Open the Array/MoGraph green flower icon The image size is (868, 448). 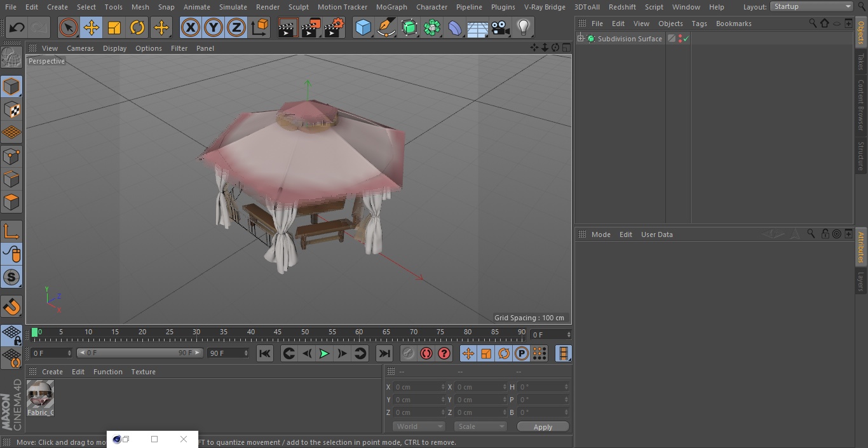[x=432, y=27]
